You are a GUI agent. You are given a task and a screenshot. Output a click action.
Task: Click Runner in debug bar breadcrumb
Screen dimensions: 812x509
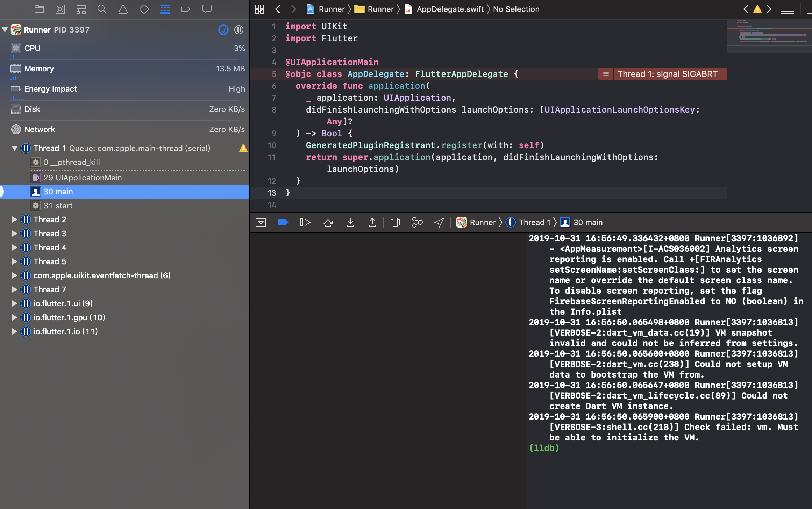pyautogui.click(x=476, y=222)
